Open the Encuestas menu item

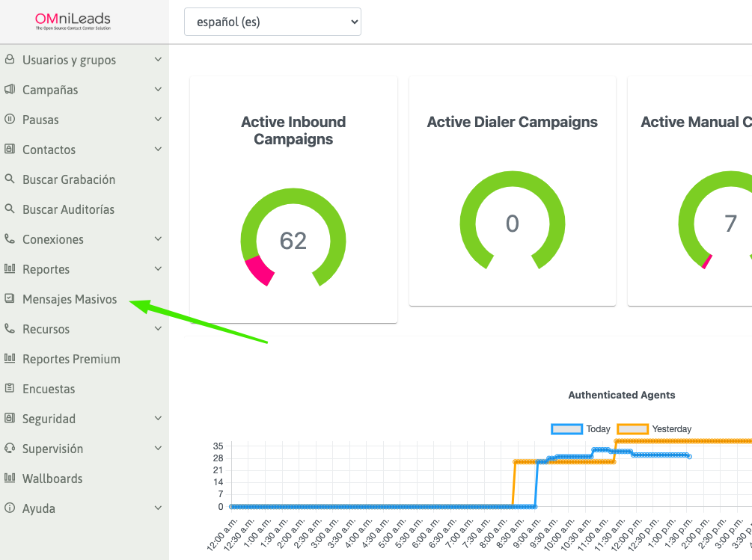49,389
